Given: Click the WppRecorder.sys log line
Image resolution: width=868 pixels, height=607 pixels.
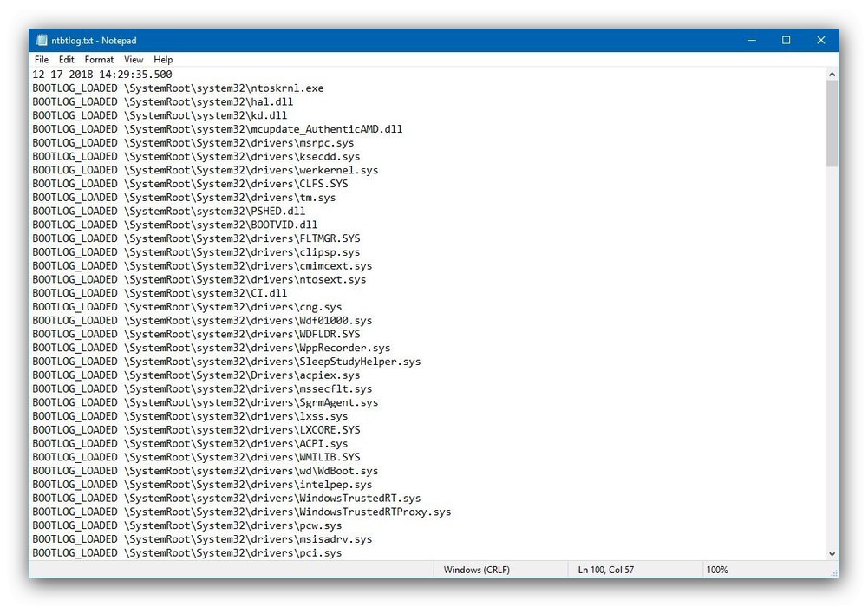Looking at the screenshot, I should (212, 348).
